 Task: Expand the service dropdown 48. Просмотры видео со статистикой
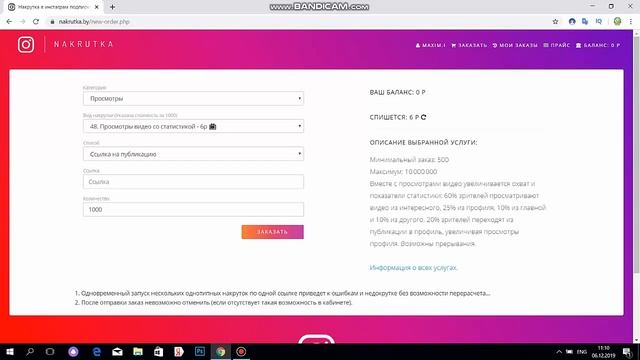(x=193, y=126)
